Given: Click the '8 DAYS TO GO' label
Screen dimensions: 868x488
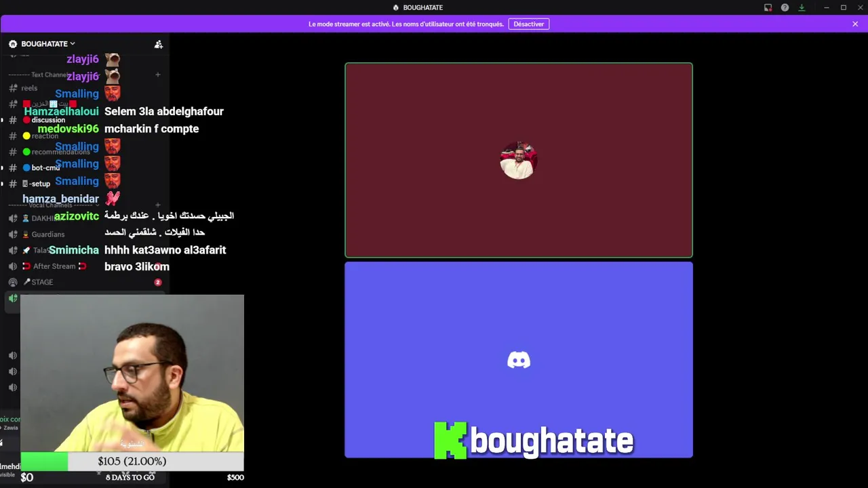Looking at the screenshot, I should pyautogui.click(x=130, y=477).
